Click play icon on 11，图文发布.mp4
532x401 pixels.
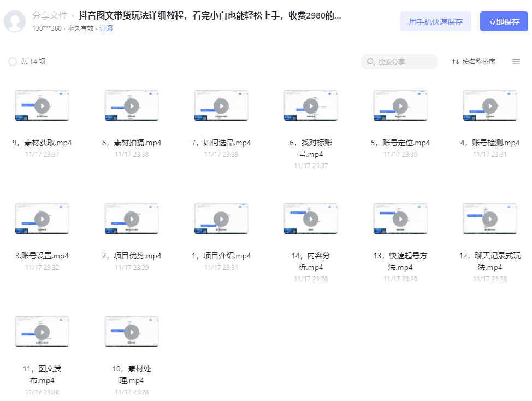pos(42,332)
